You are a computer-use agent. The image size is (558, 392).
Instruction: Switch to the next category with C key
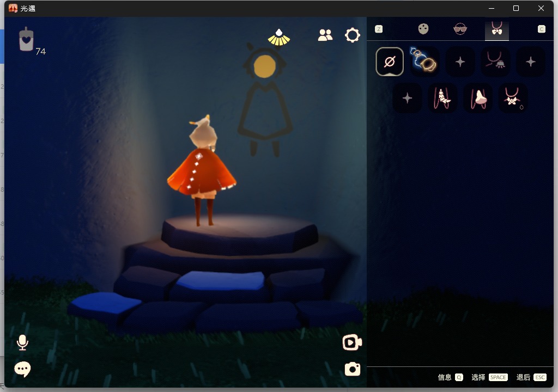541,29
